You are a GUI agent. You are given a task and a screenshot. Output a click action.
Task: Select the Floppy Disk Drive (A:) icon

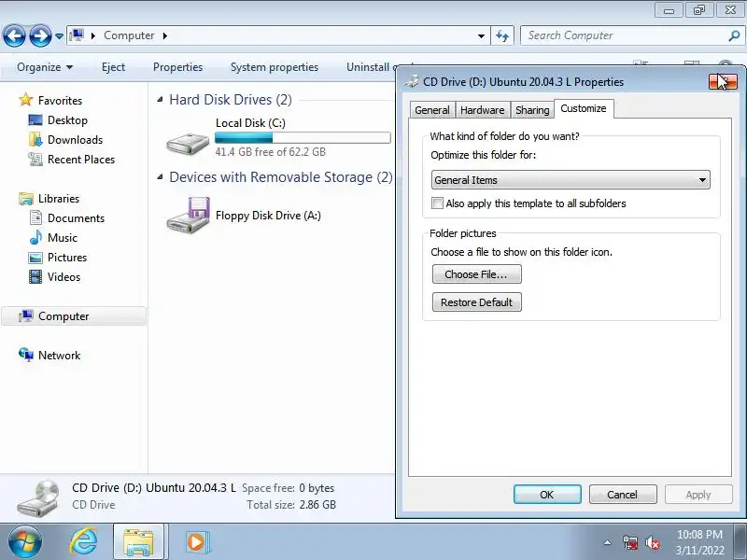coord(188,215)
